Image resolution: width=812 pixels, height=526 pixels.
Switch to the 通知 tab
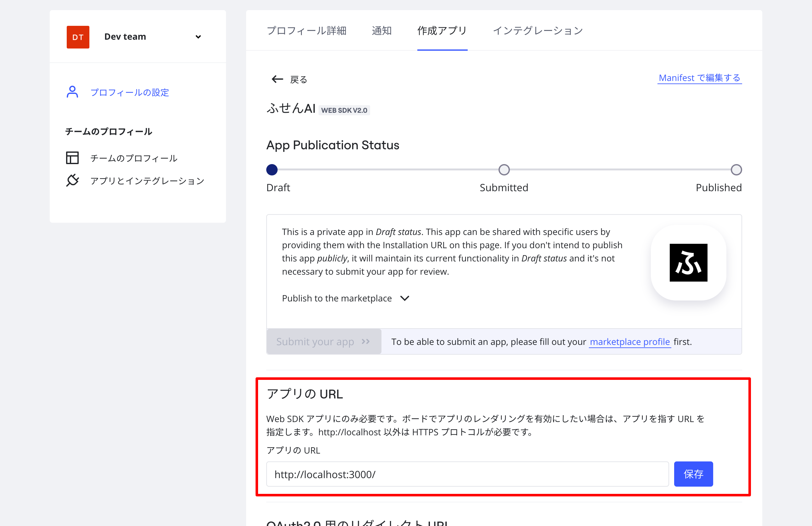pos(381,31)
